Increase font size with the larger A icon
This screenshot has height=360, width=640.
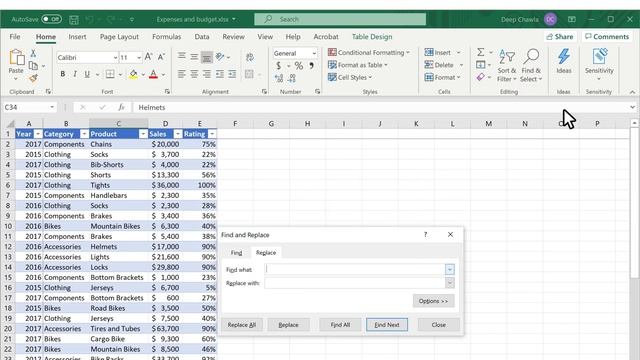pos(149,57)
